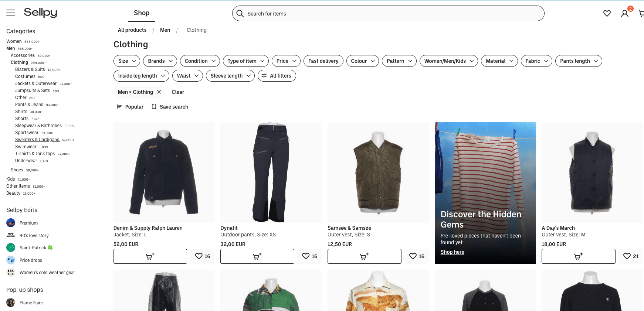The width and height of the screenshot is (644, 311).
Task: Open the favourites heart icon in header
Action: [607, 13]
